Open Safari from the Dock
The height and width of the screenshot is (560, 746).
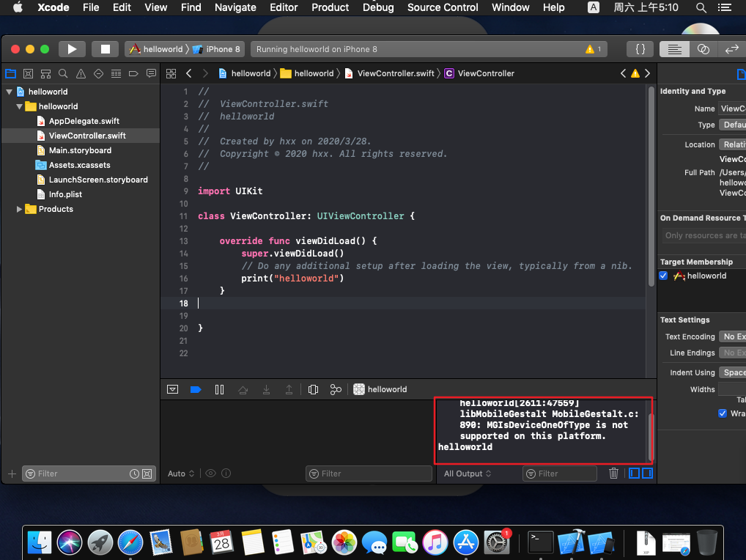click(x=130, y=542)
